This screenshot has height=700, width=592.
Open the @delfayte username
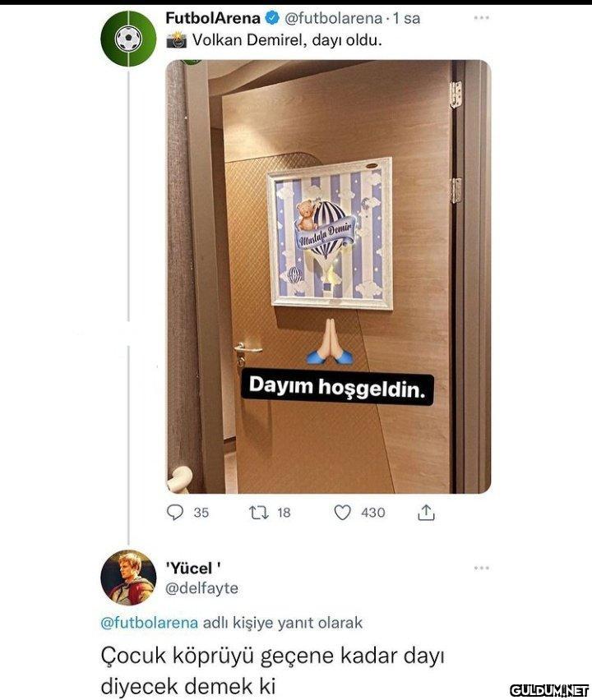coord(201,588)
